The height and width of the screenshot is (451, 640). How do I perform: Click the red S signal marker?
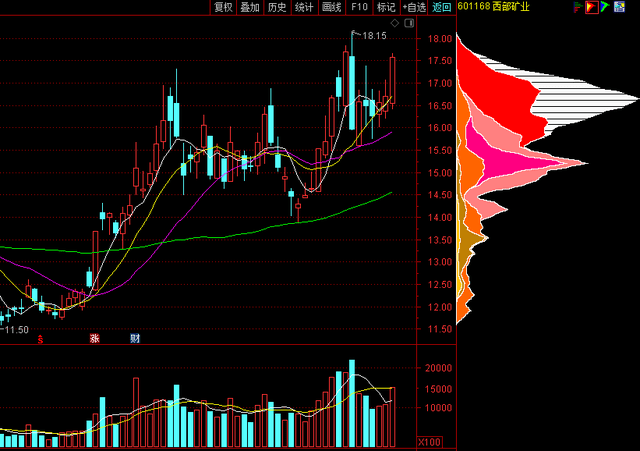[x=40, y=339]
